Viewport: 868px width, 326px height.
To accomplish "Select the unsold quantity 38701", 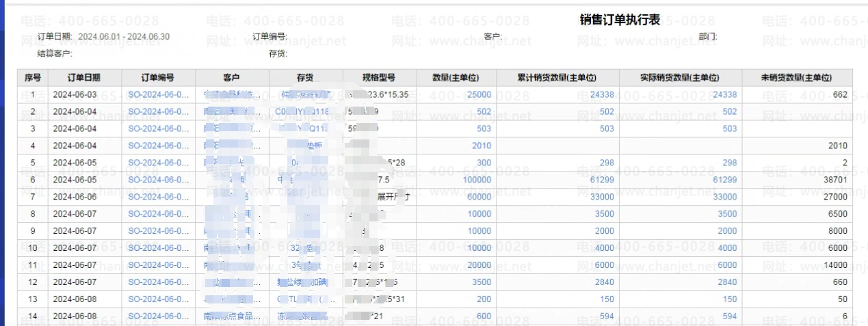I will click(835, 180).
